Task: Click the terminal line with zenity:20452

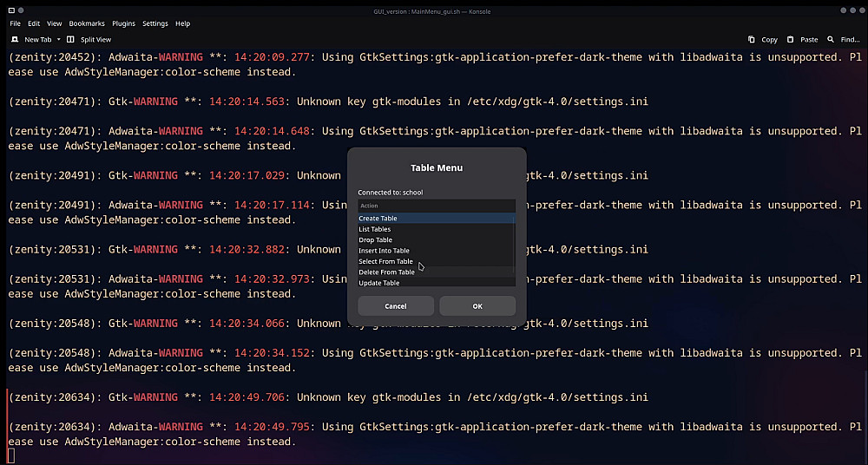Action: click(434, 65)
